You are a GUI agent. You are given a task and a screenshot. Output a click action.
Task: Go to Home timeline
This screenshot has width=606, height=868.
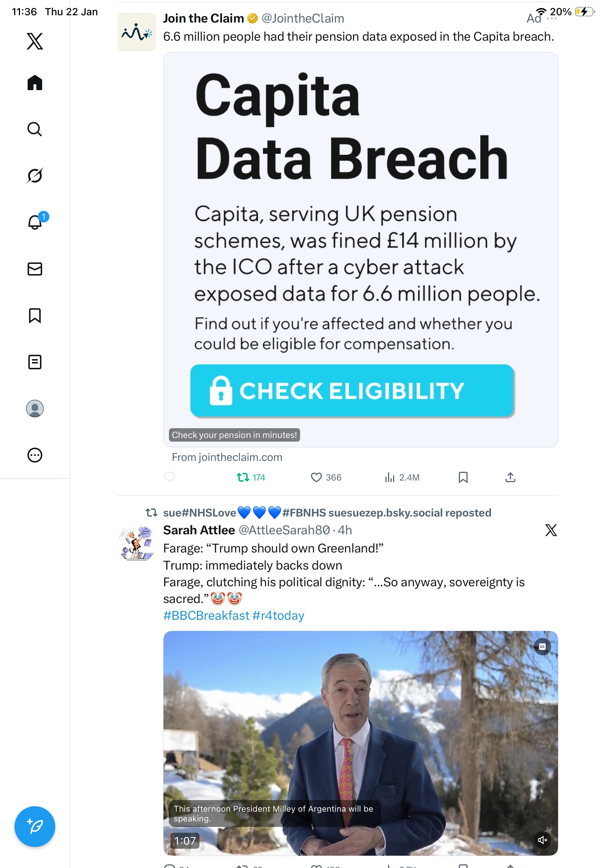click(35, 83)
